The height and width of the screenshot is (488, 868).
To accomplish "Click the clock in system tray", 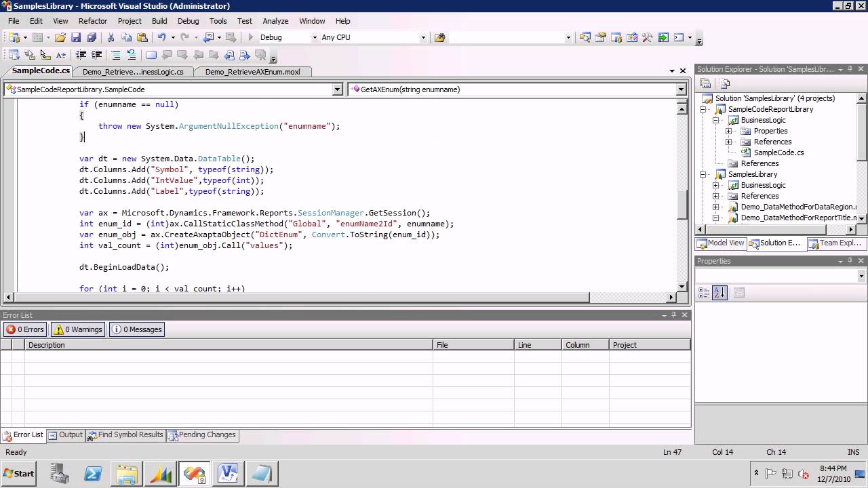I will click(x=833, y=474).
